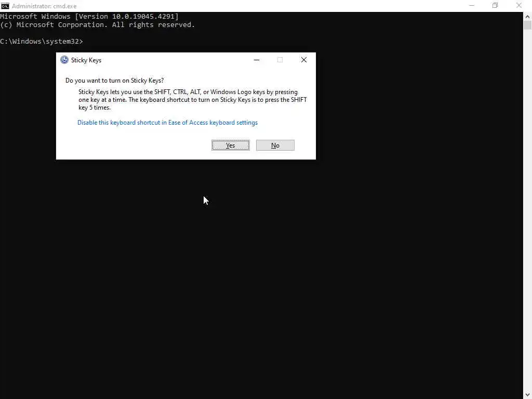The height and width of the screenshot is (399, 532).
Task: Click the cmd scrollbar up arrow
Action: click(527, 16)
